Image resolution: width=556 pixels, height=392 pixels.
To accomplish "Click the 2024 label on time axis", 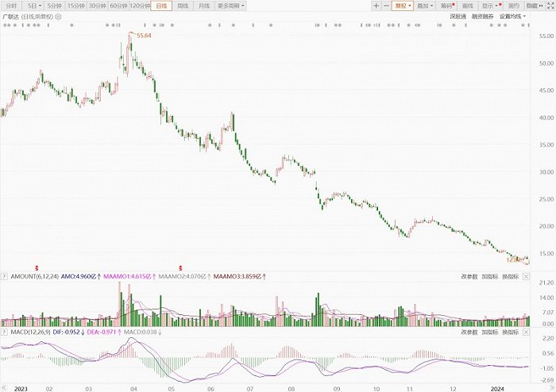I will (497, 389).
